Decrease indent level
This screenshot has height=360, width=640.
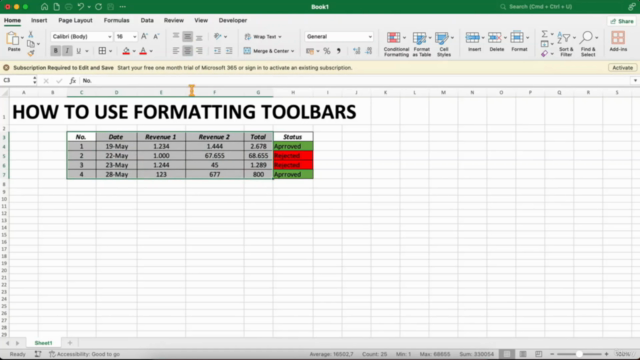point(217,51)
